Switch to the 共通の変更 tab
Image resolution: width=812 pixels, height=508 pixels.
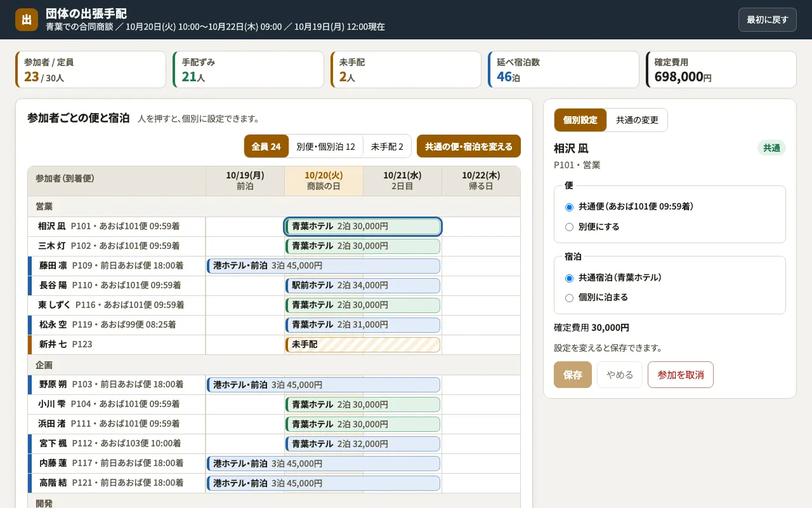coord(637,120)
